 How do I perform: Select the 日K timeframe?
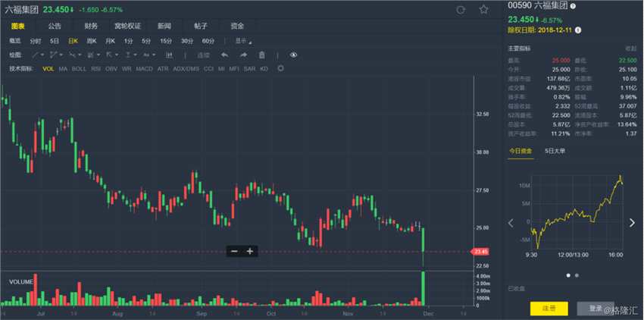coord(73,41)
